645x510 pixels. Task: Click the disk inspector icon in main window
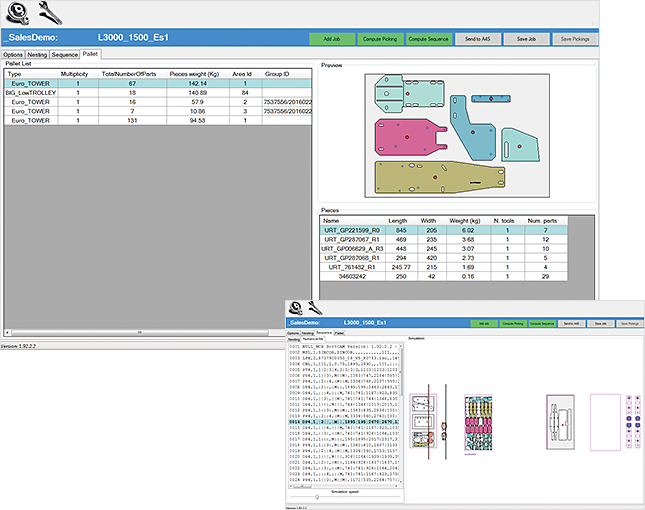16,13
